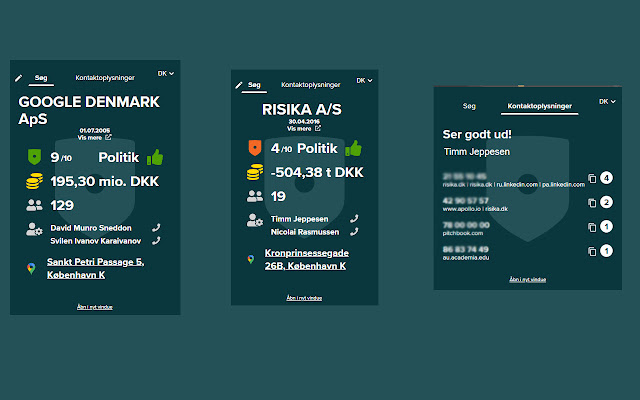The height and width of the screenshot is (400, 640).
Task: Click Vis mere link under Risika A/S
Action: click(304, 129)
